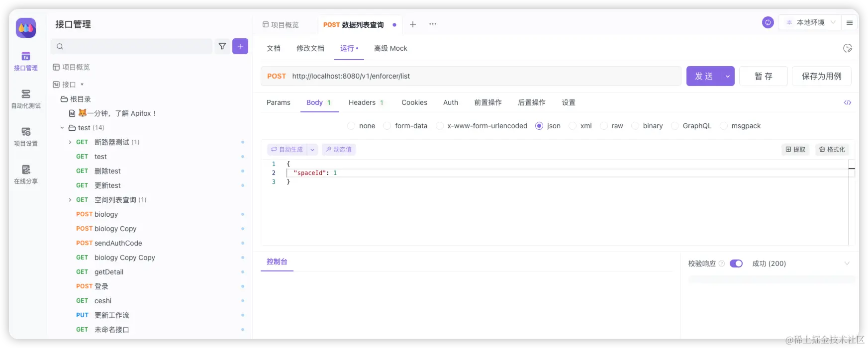Open the hamburger menu icon

click(850, 23)
